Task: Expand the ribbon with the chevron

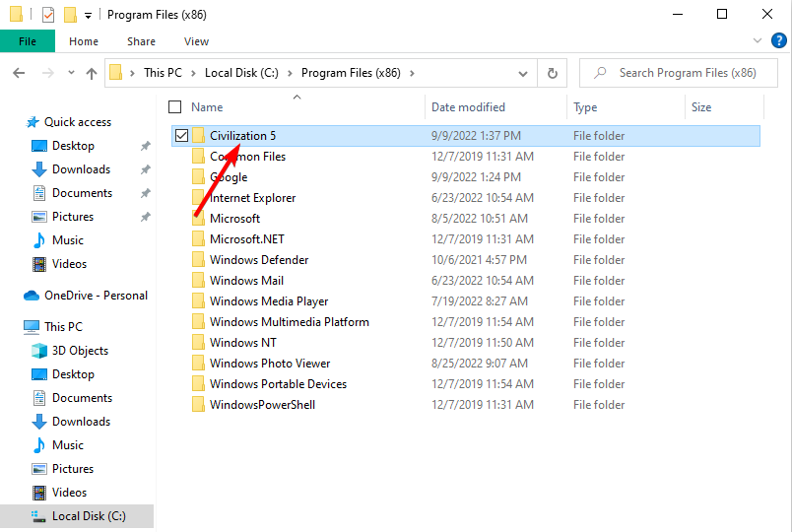Action: [758, 40]
